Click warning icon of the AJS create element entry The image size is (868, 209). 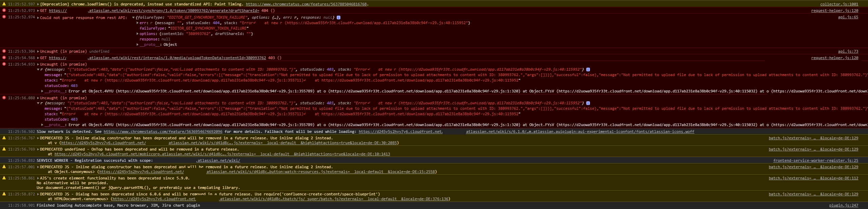point(4,178)
